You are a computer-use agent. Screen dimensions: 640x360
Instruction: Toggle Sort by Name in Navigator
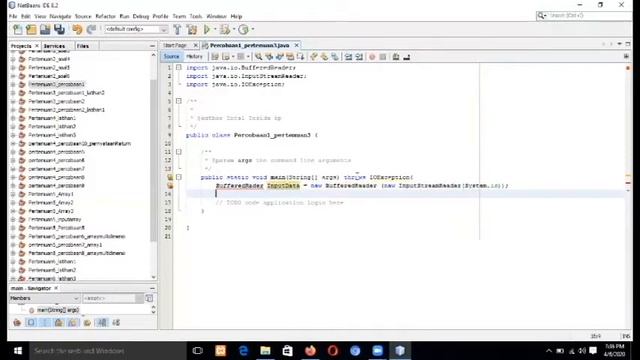102,322
